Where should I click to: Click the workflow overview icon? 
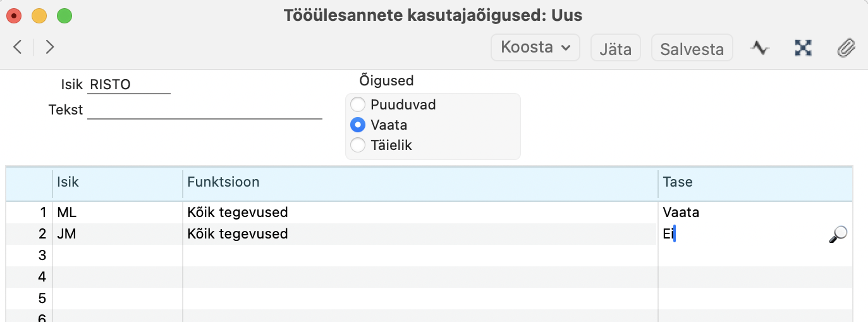[x=803, y=48]
